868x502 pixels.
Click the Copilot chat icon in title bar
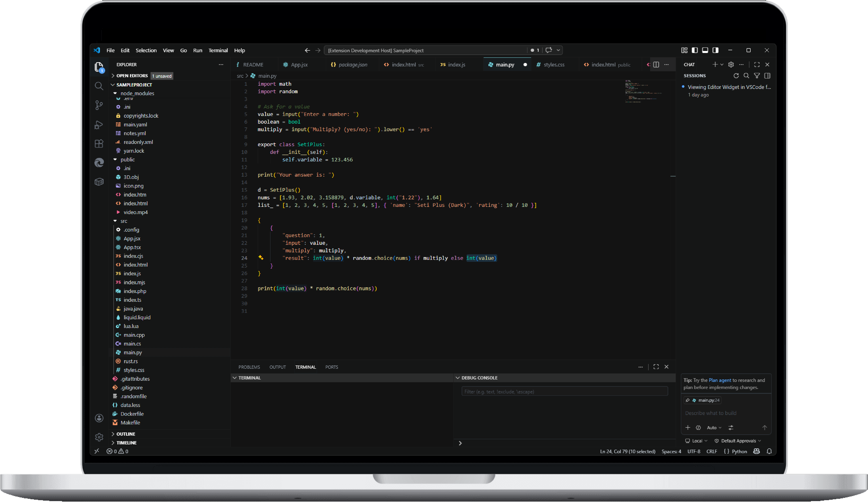click(x=549, y=50)
